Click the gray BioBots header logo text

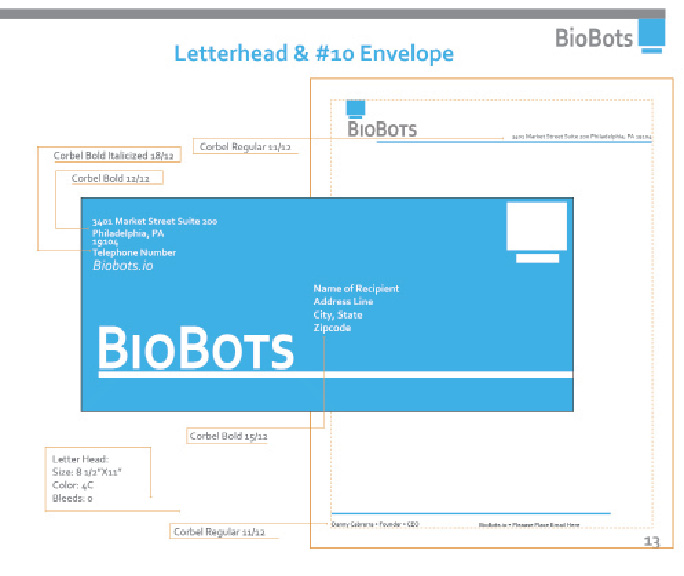(594, 38)
